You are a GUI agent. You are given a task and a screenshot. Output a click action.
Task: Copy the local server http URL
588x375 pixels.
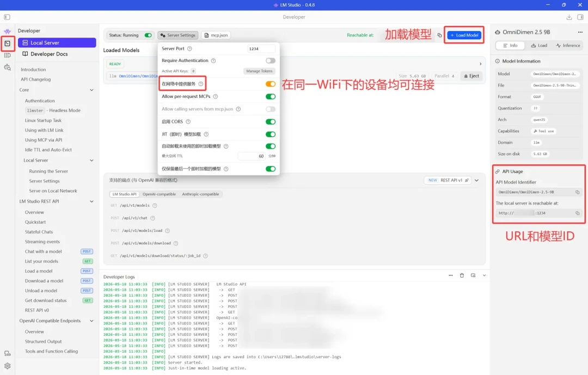(578, 213)
